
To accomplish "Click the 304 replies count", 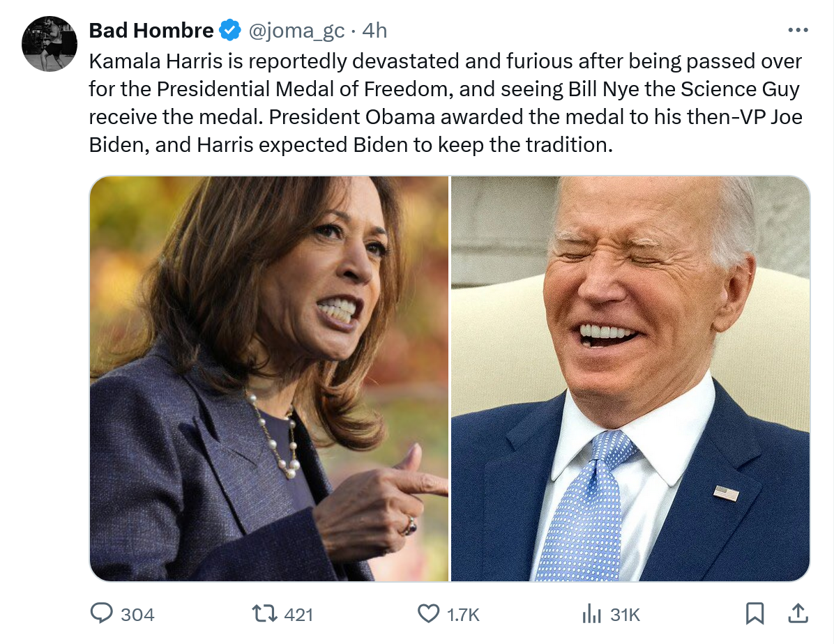I will coord(137,614).
